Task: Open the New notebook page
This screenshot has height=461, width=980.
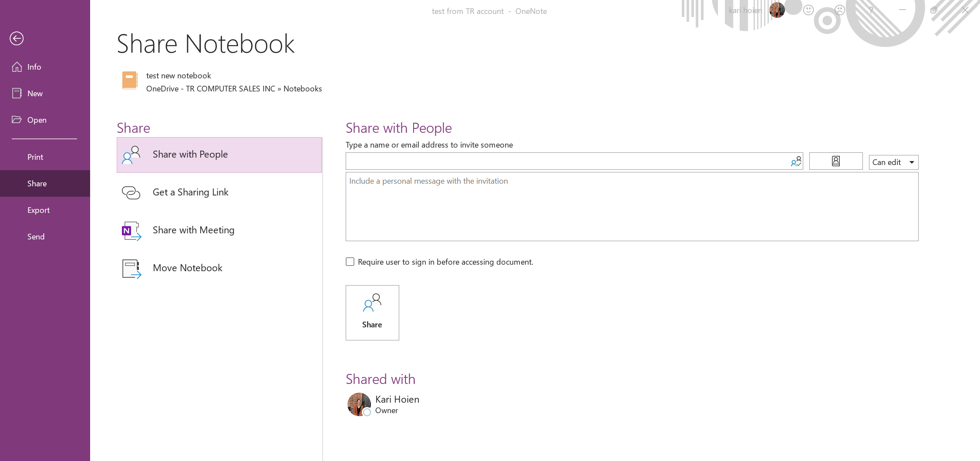Action: [45, 93]
